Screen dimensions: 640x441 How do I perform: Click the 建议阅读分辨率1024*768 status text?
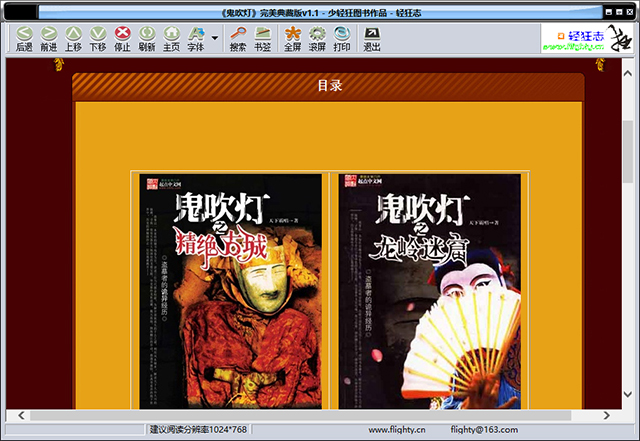pyautogui.click(x=198, y=430)
